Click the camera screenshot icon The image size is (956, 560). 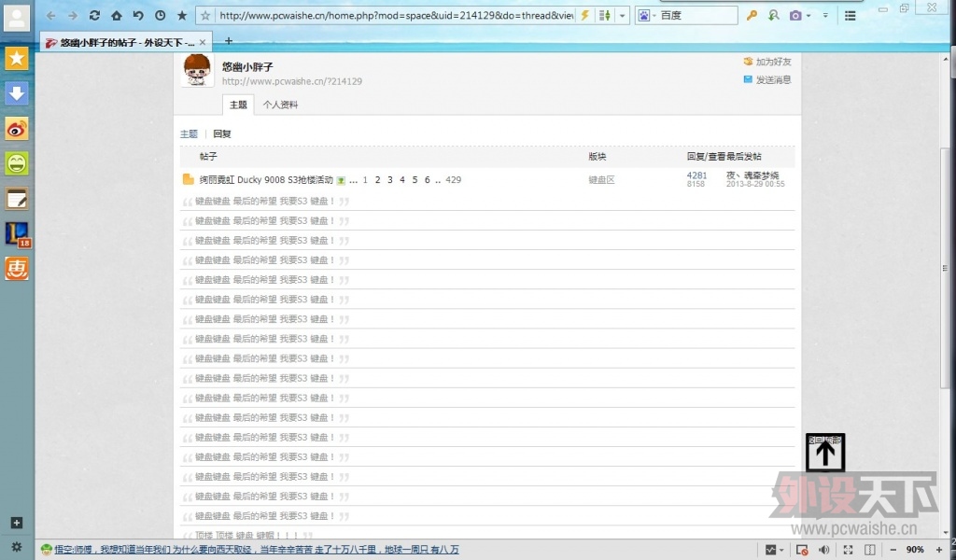point(795,15)
